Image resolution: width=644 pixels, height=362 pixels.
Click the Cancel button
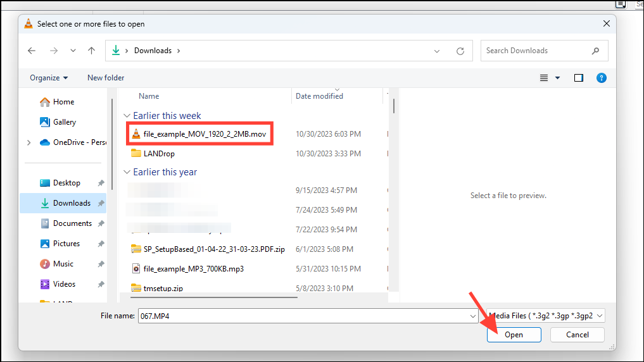click(x=577, y=335)
